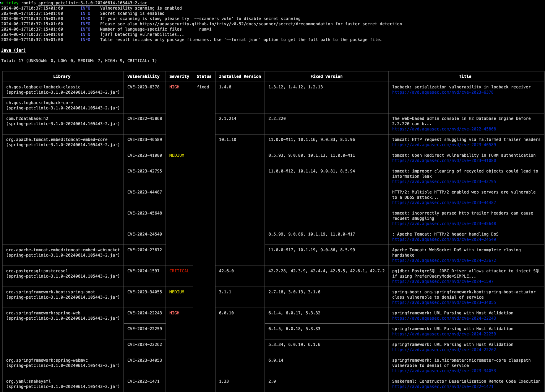Click the MEDIUM severity for spring-boot row

click(x=177, y=292)
